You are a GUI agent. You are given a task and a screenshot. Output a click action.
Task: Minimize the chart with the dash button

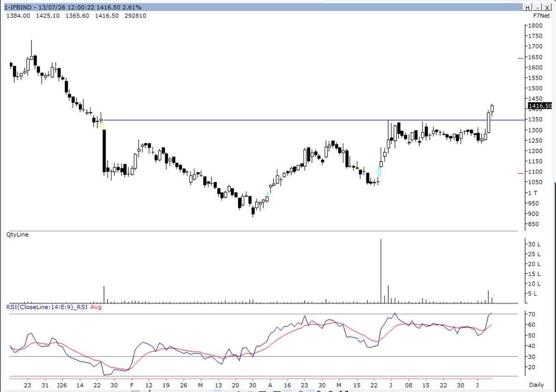537,8
